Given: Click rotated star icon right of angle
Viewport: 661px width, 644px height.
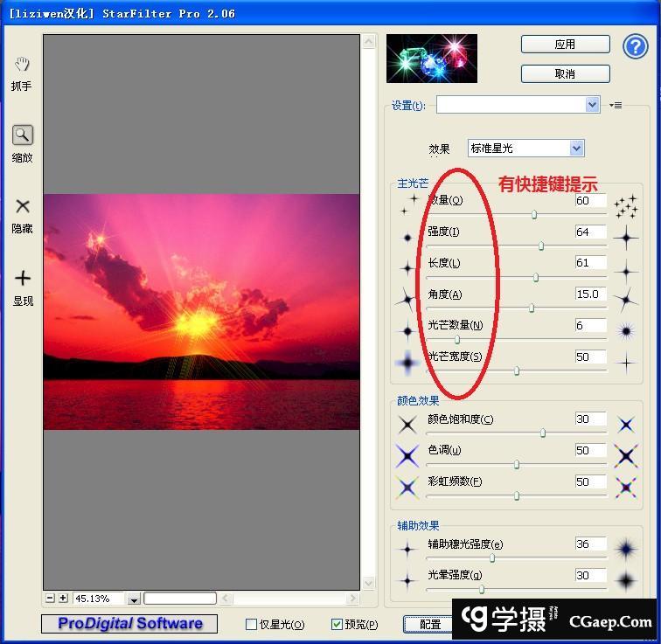Looking at the screenshot, I should [626, 300].
